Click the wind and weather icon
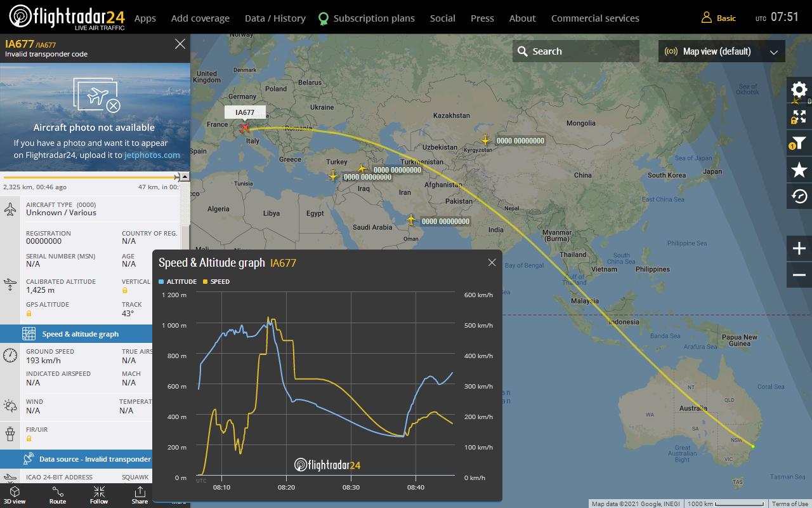 (10, 406)
